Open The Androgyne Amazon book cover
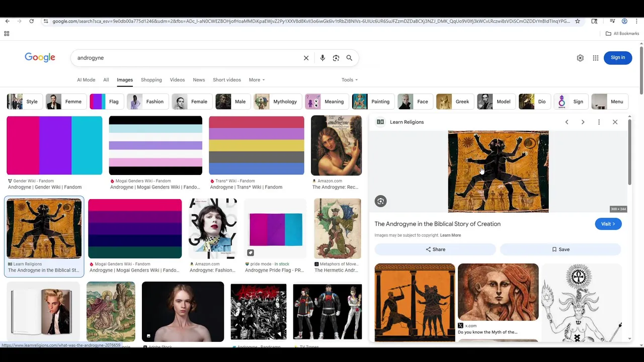This screenshot has width=644, height=362. 336,145
